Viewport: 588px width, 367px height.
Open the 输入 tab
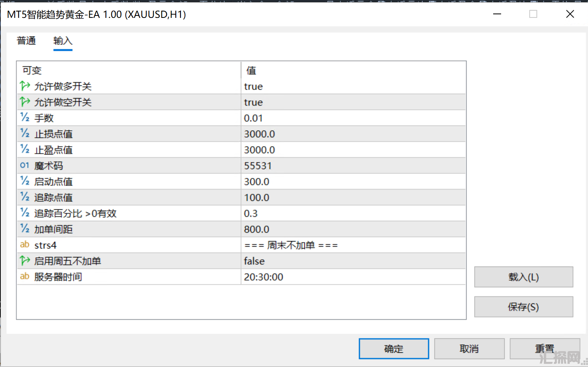tap(63, 41)
